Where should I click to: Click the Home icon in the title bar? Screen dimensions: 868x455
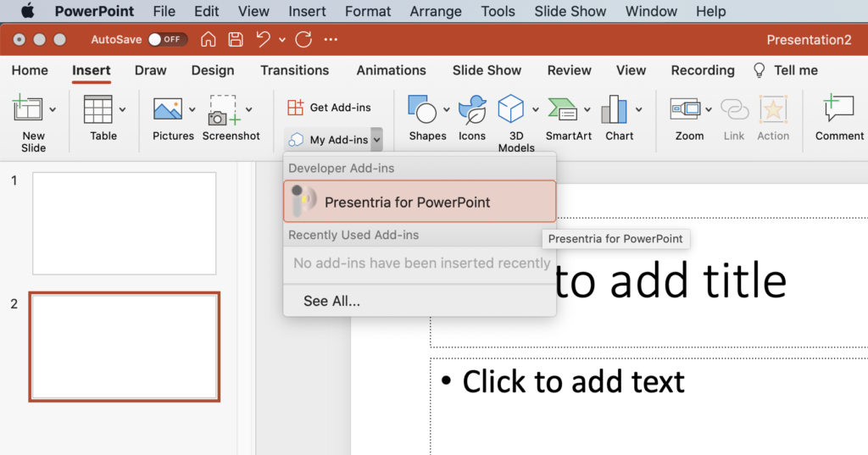(209, 39)
